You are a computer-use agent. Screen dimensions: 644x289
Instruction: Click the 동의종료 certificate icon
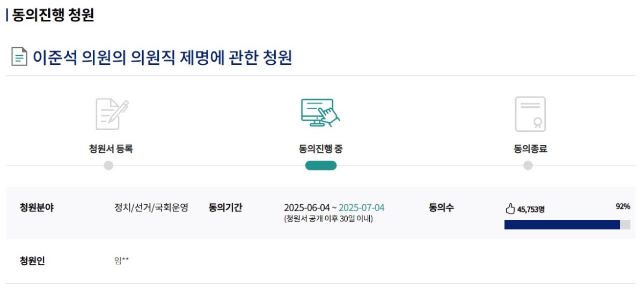530,114
